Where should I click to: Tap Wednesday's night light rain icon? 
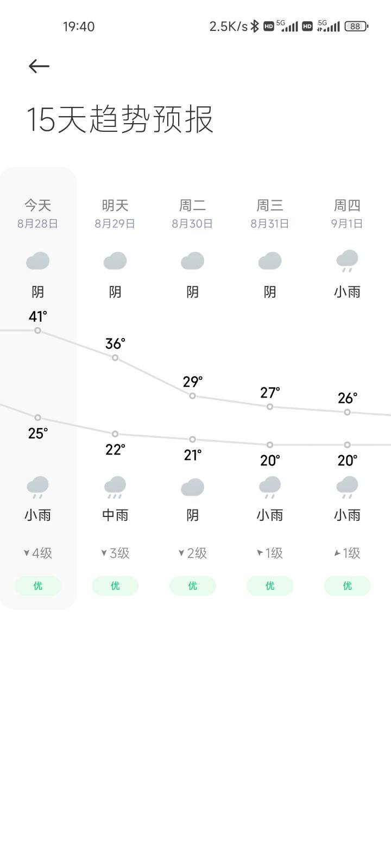pyautogui.click(x=270, y=487)
